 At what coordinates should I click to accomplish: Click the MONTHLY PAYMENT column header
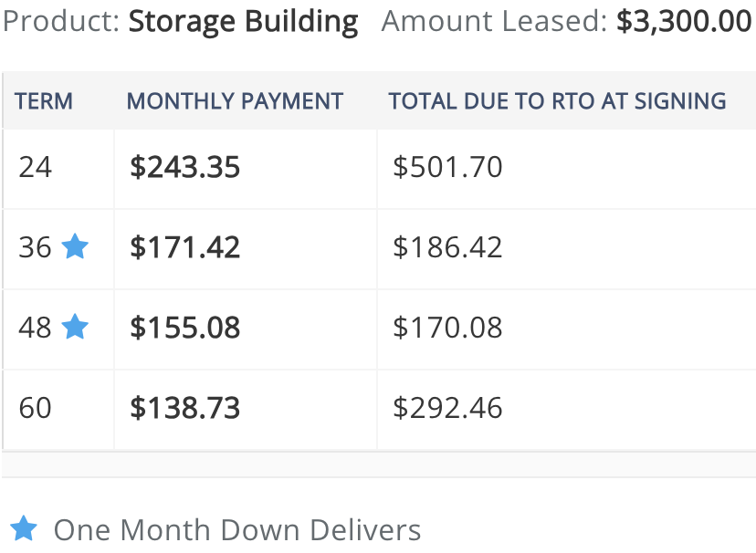click(x=235, y=101)
